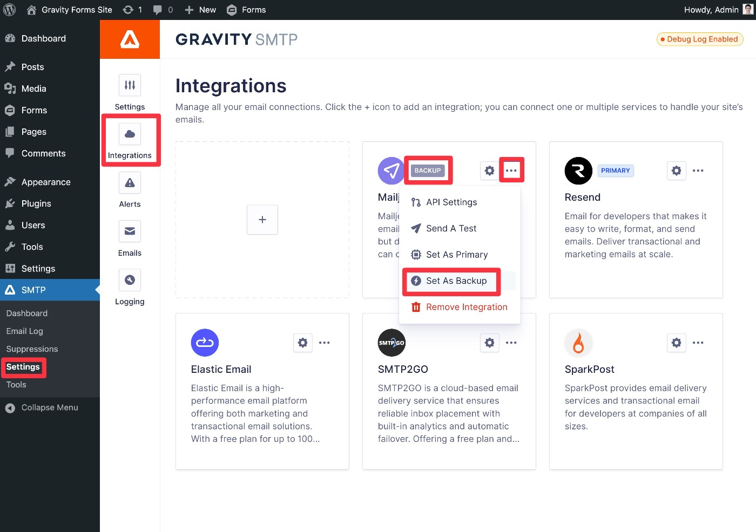The width and height of the screenshot is (756, 532).
Task: Expand the SMTP2GO three-dots options menu
Action: (511, 343)
